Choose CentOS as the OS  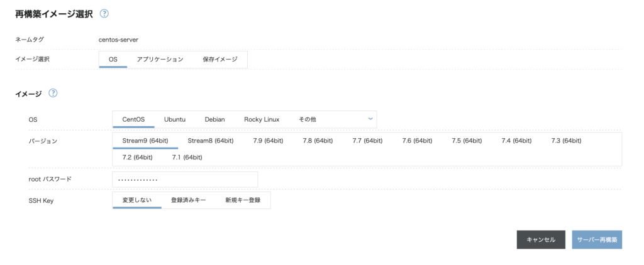[x=133, y=119]
